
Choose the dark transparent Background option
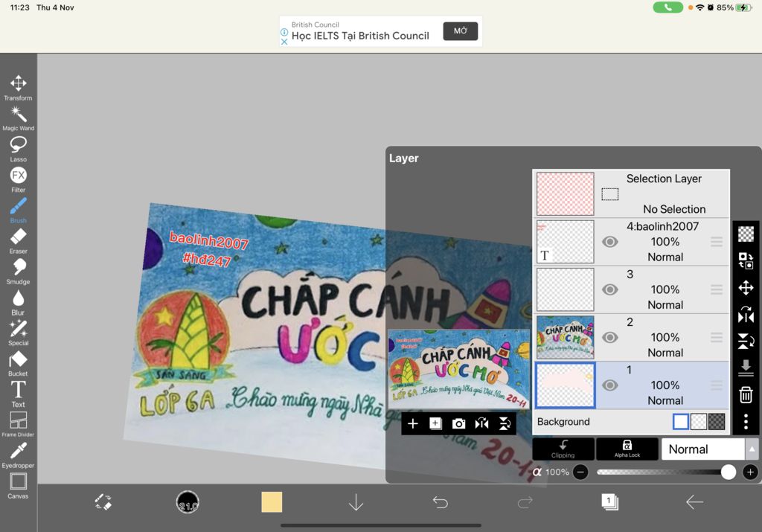click(x=717, y=422)
